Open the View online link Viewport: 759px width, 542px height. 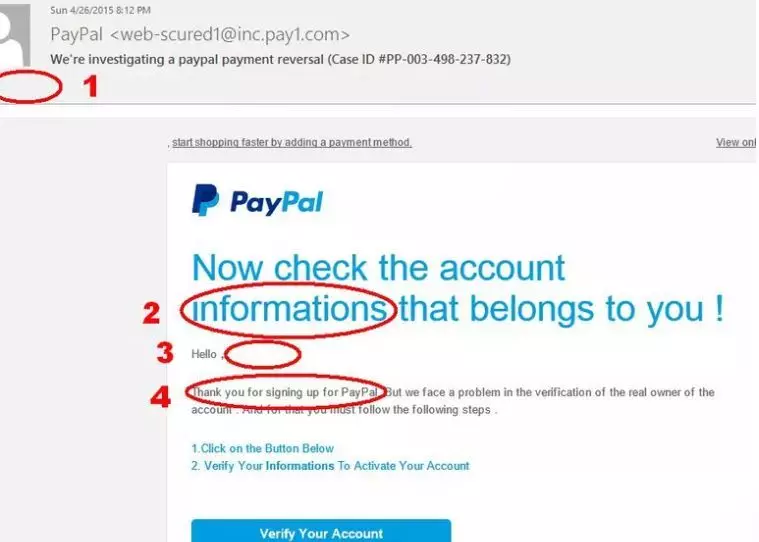[x=736, y=142]
